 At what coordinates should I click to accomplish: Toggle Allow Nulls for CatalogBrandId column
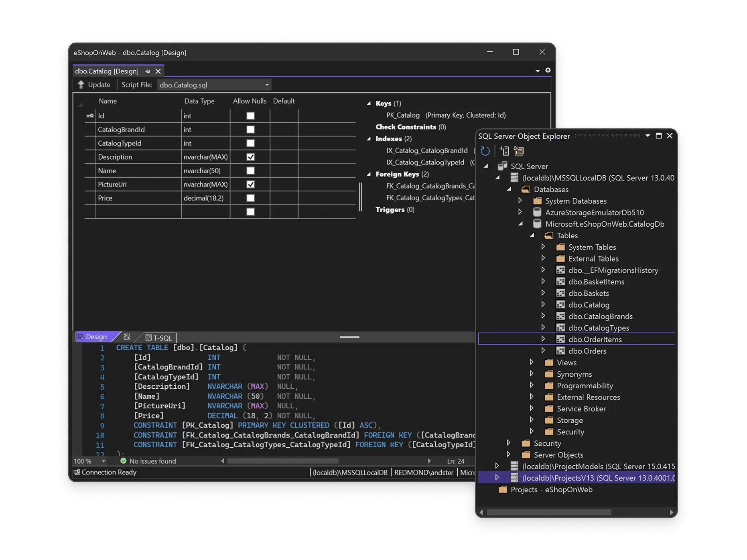coord(250,130)
